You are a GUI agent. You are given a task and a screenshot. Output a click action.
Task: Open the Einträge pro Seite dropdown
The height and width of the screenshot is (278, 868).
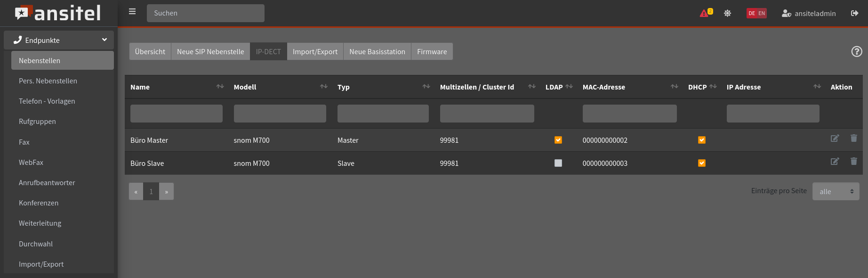pyautogui.click(x=836, y=191)
